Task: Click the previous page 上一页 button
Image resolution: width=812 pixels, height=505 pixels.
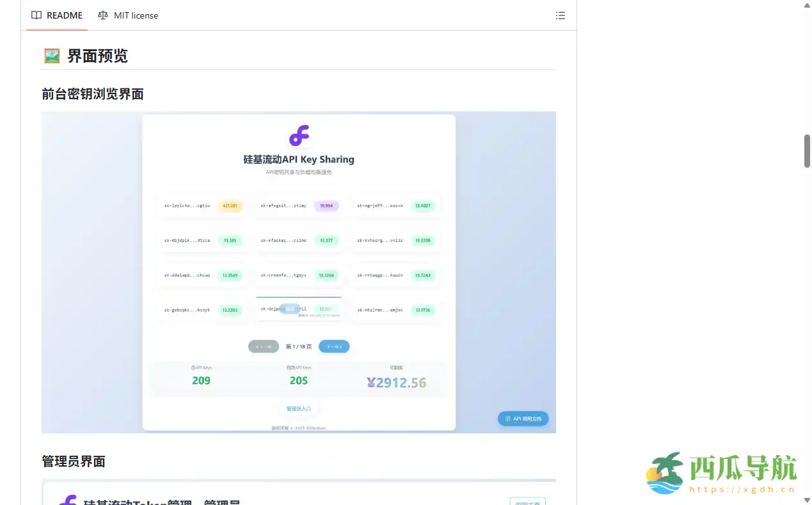Action: pyautogui.click(x=264, y=346)
